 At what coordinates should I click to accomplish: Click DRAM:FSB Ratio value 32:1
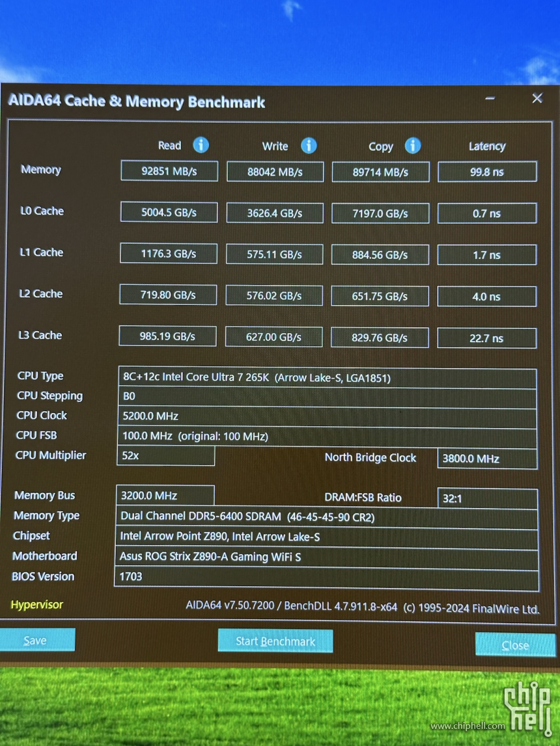point(487,498)
